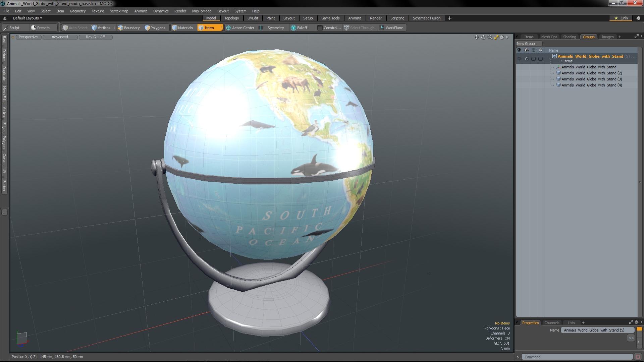Add a new panel tab after Images
Screen dimensions: 644x362
(620, 37)
